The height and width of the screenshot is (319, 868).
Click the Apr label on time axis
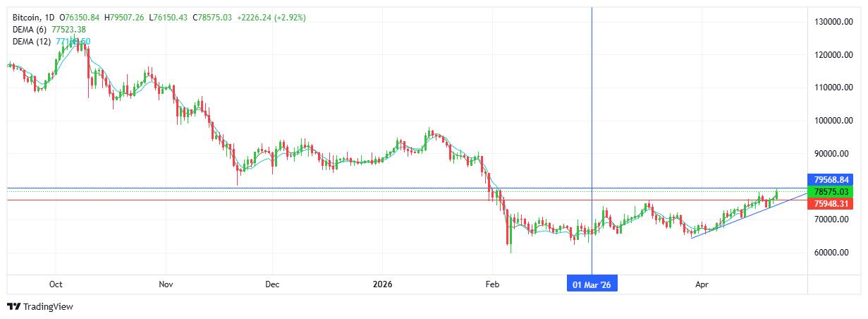[702, 284]
